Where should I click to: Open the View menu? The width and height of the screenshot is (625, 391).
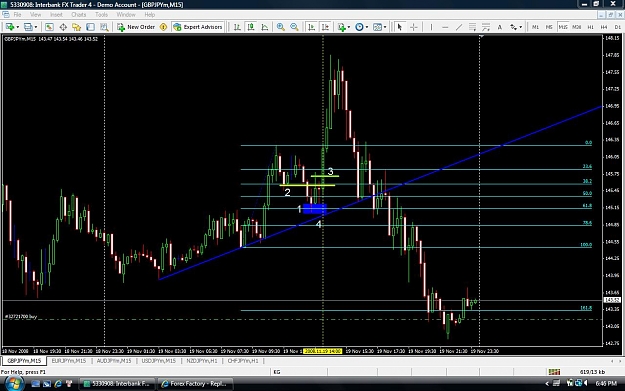(x=35, y=14)
